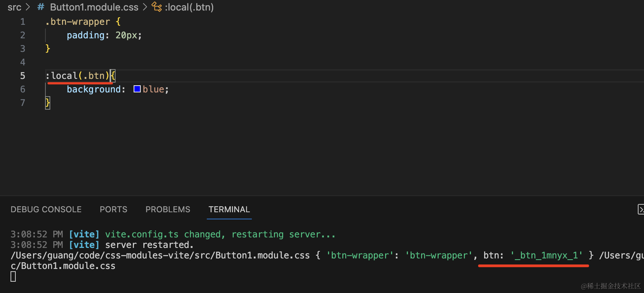The height and width of the screenshot is (293, 644).
Task: Click the terminal cursor prompt
Action: point(13,276)
